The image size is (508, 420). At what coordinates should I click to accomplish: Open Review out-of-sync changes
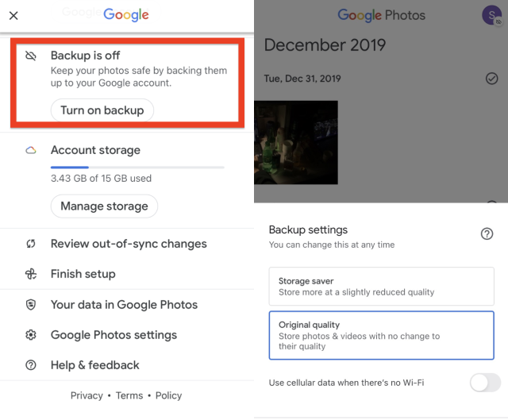click(127, 244)
